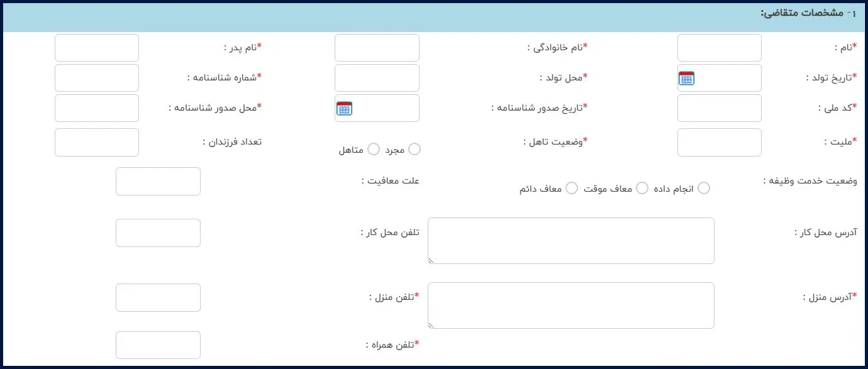Click the تعداد فرزندان input field
Image resolution: width=868 pixels, height=369 pixels.
[97, 142]
